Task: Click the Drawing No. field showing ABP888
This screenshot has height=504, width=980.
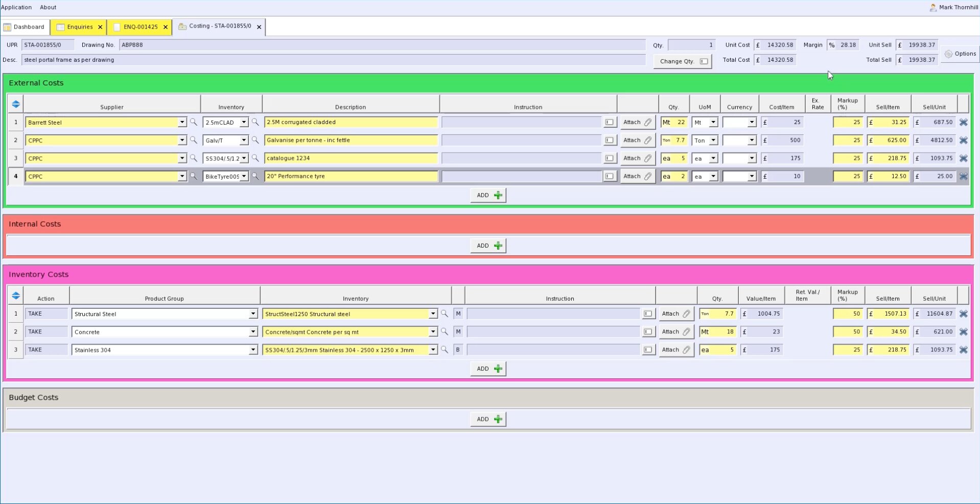Action: [x=382, y=45]
